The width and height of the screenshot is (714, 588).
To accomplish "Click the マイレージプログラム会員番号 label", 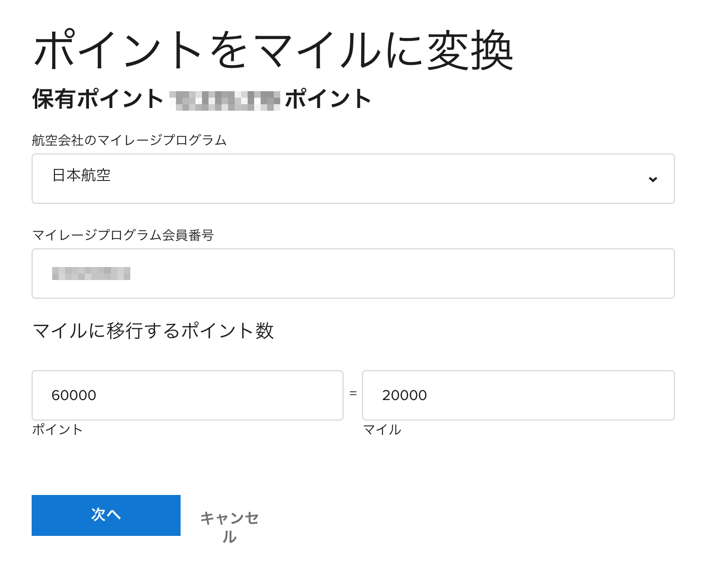I will point(123,235).
